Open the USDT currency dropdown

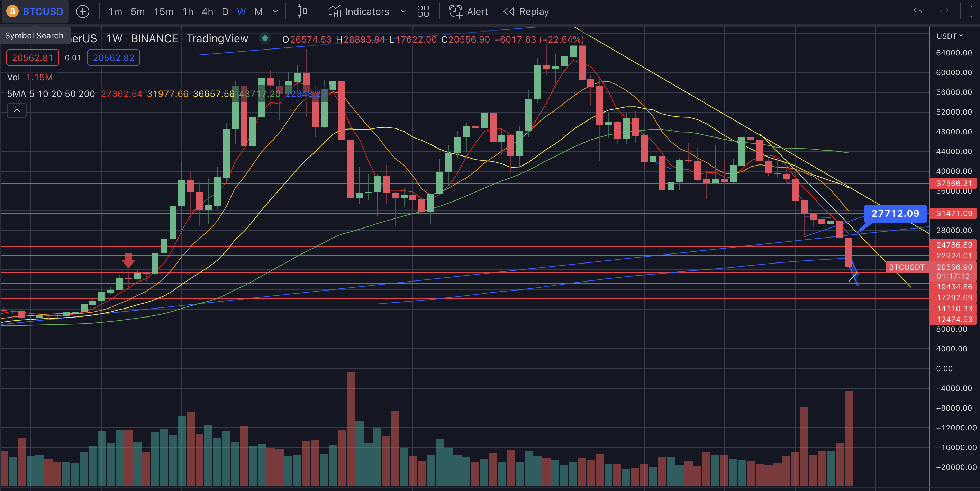[x=949, y=36]
